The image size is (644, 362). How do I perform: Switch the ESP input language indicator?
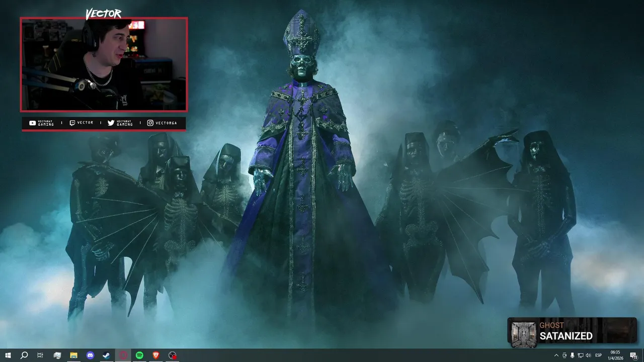599,355
